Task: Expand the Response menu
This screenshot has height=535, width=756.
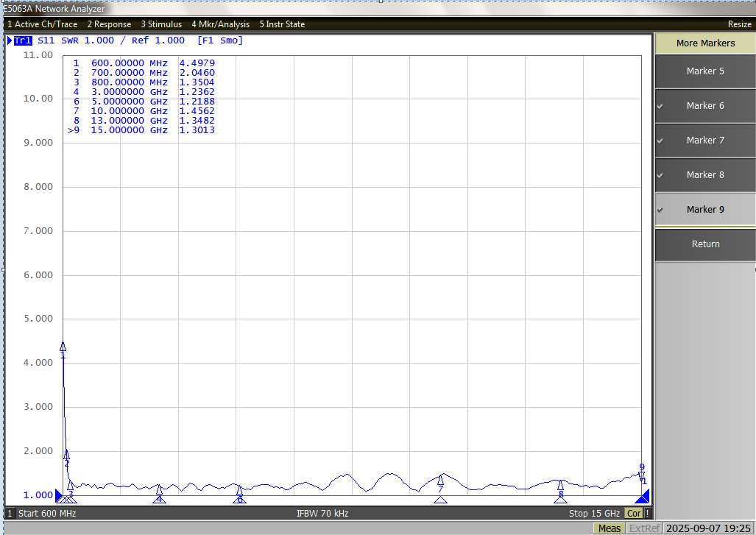Action: click(108, 24)
